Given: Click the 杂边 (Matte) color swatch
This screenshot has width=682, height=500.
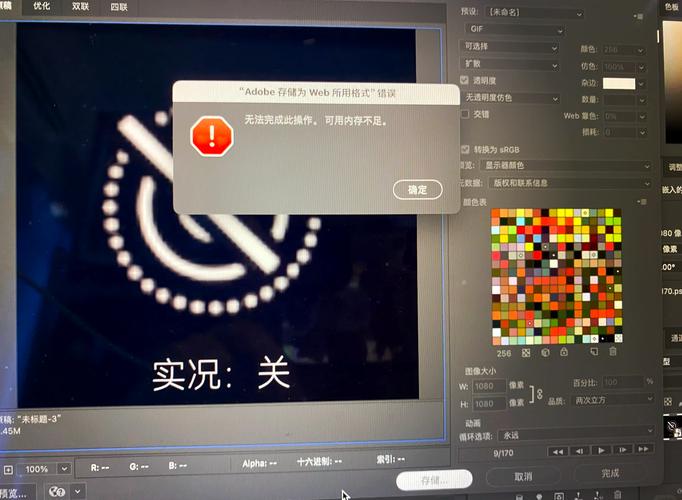Looking at the screenshot, I should point(618,83).
